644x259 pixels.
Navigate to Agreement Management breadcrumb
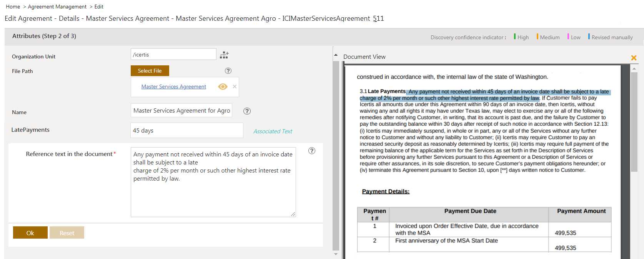(x=57, y=7)
